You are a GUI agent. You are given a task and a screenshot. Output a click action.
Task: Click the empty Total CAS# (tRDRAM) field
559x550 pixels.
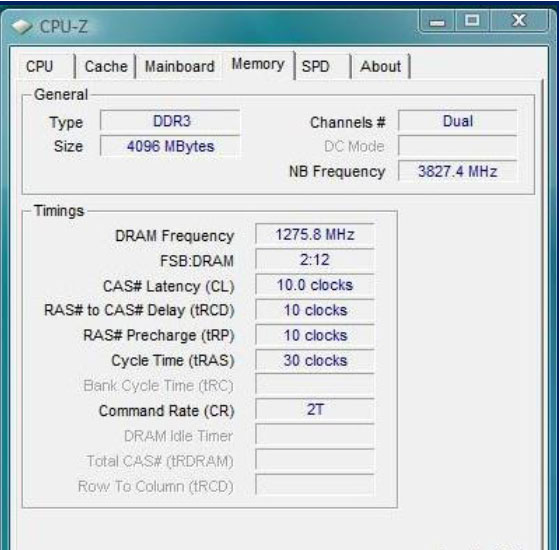click(x=315, y=460)
